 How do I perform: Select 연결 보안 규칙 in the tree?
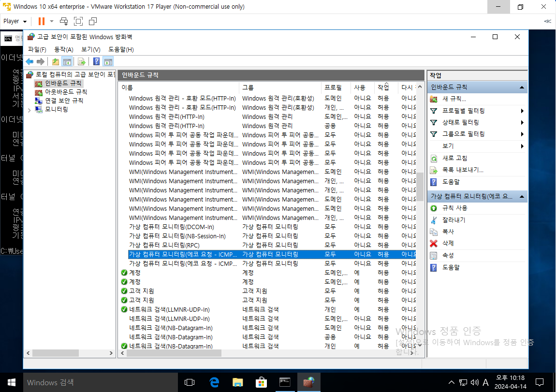coord(64,101)
